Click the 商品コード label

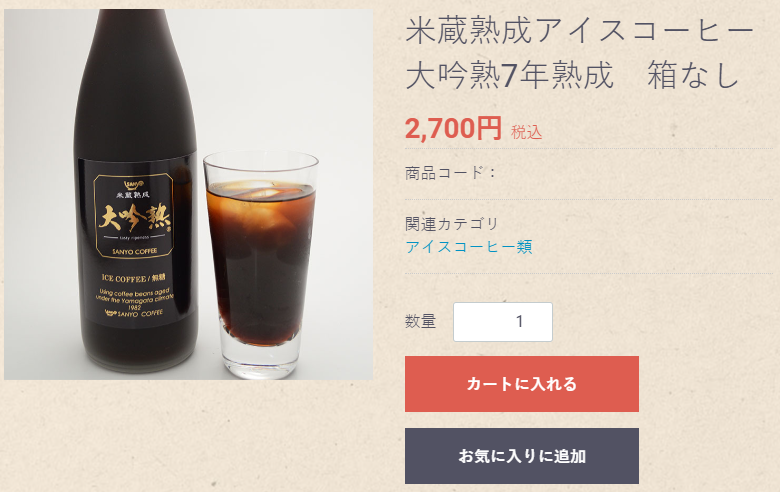[450, 173]
